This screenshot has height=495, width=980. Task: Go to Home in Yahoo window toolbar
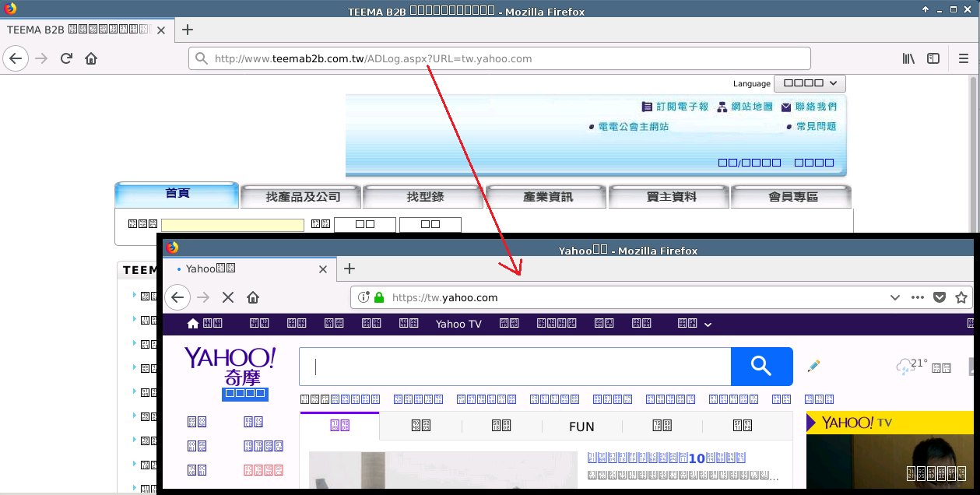click(252, 297)
